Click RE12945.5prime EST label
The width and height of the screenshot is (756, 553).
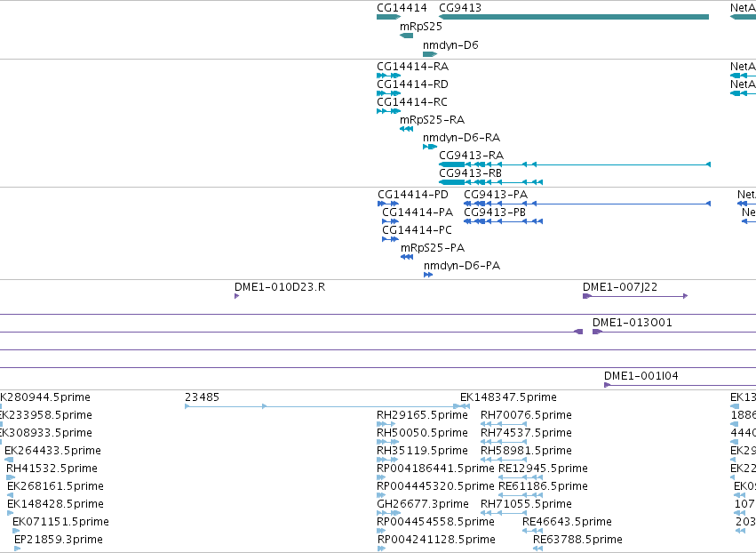coord(543,469)
